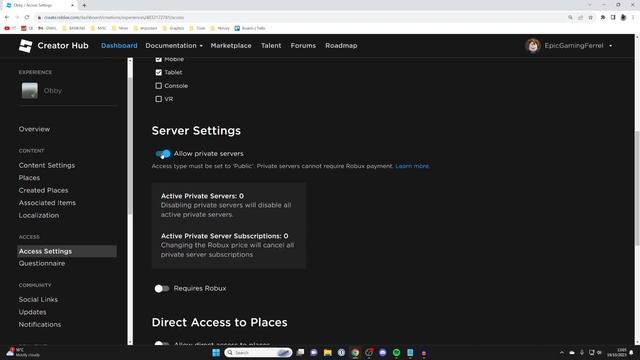The image size is (640, 360).
Task: Open the EpicGamingFerrel profile avatar
Action: (x=533, y=46)
